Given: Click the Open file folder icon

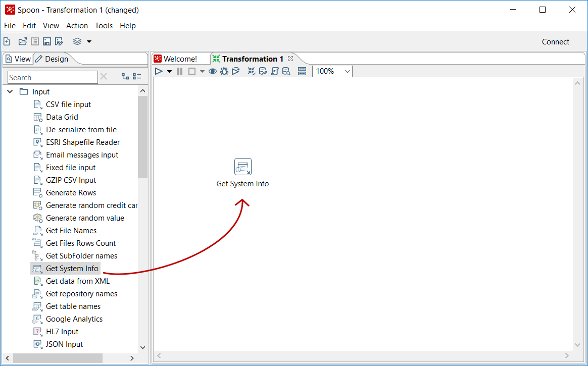Looking at the screenshot, I should click(x=23, y=41).
